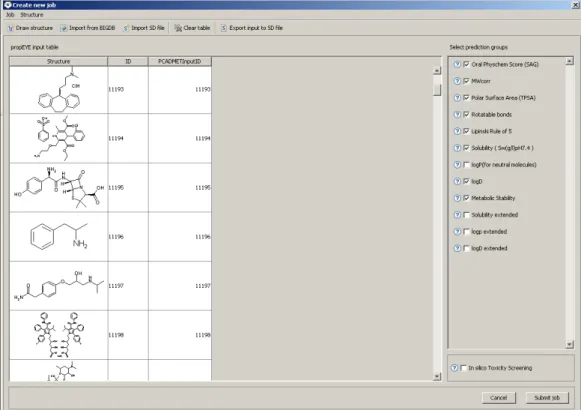This screenshot has width=581, height=410.
Task: Enable In silico Toxicity Screening checkbox
Action: [x=463, y=368]
